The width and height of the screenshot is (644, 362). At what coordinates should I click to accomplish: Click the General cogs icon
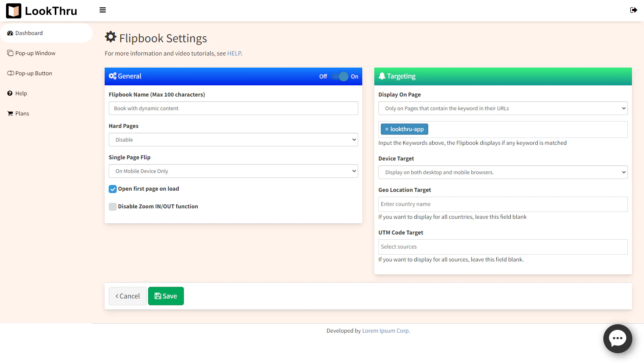coord(113,76)
